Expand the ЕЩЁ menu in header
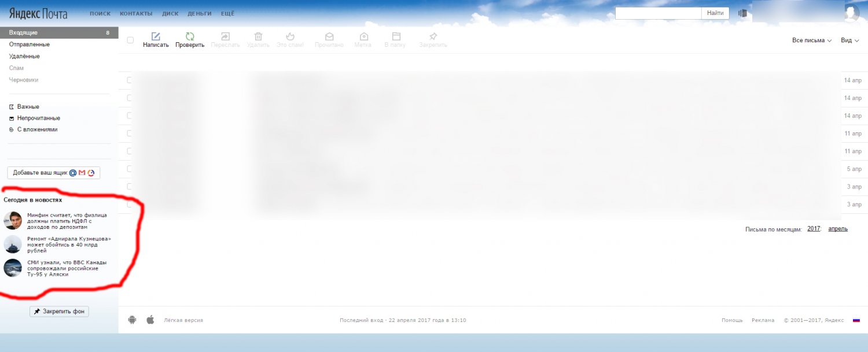 tap(227, 13)
